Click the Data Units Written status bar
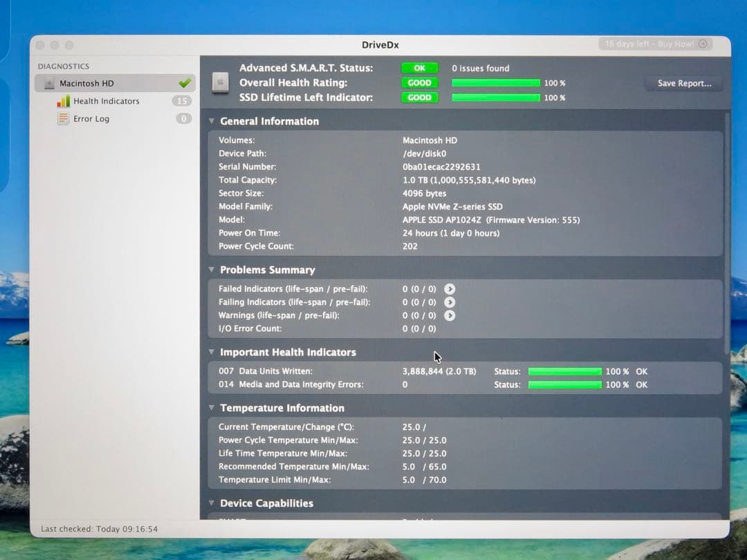The height and width of the screenshot is (560, 747). [565, 371]
